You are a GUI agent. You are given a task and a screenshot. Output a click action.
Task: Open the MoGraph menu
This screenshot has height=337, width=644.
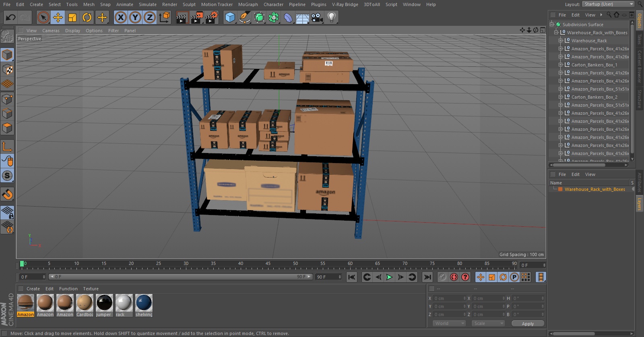(x=248, y=4)
